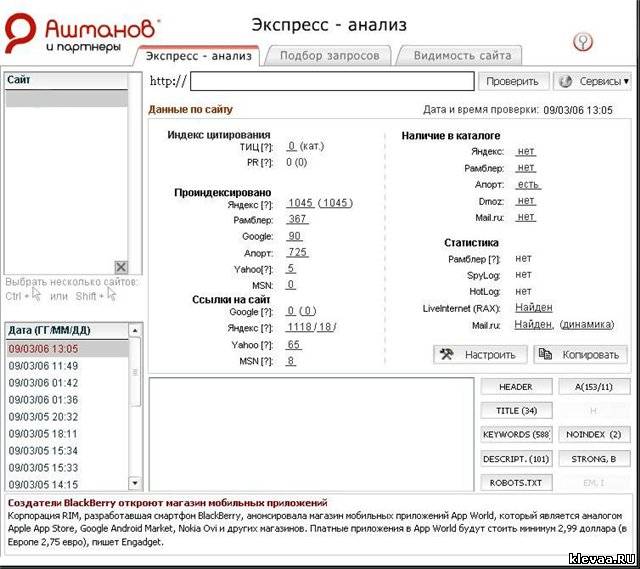Click copy icon on Копировать button
The image size is (640, 569).
click(546, 354)
